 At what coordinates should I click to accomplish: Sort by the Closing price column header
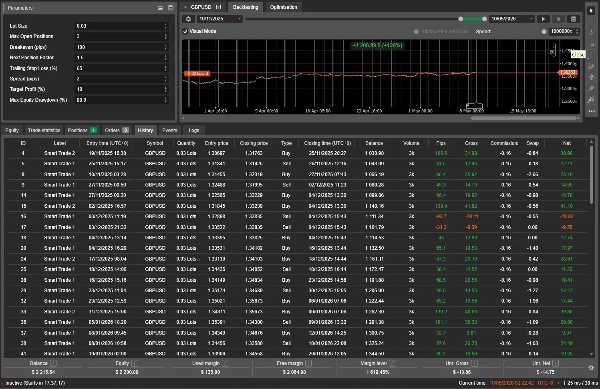[x=254, y=143]
